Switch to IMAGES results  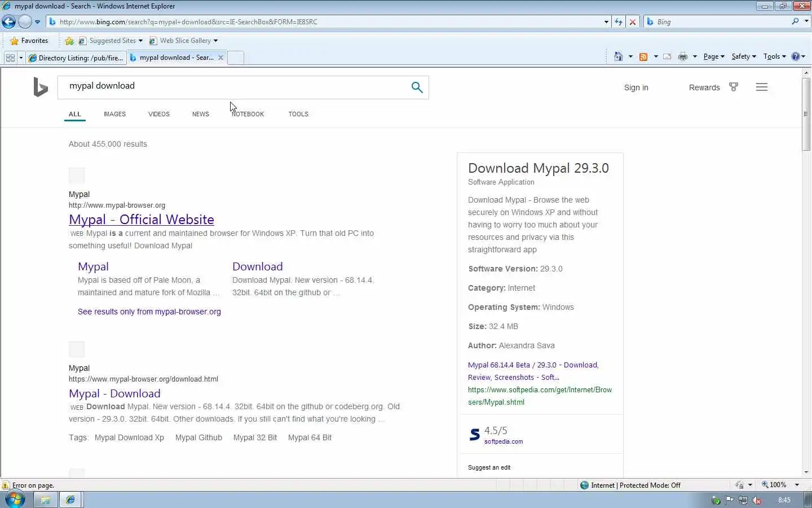(114, 114)
